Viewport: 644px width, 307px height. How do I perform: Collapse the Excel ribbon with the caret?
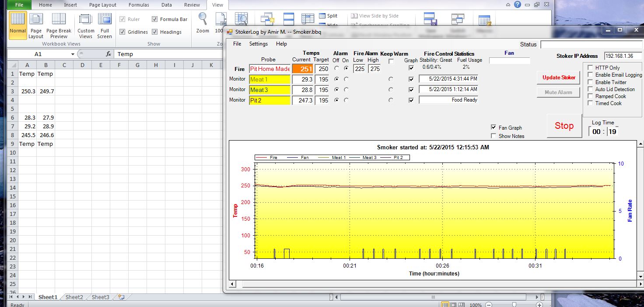[508, 4]
